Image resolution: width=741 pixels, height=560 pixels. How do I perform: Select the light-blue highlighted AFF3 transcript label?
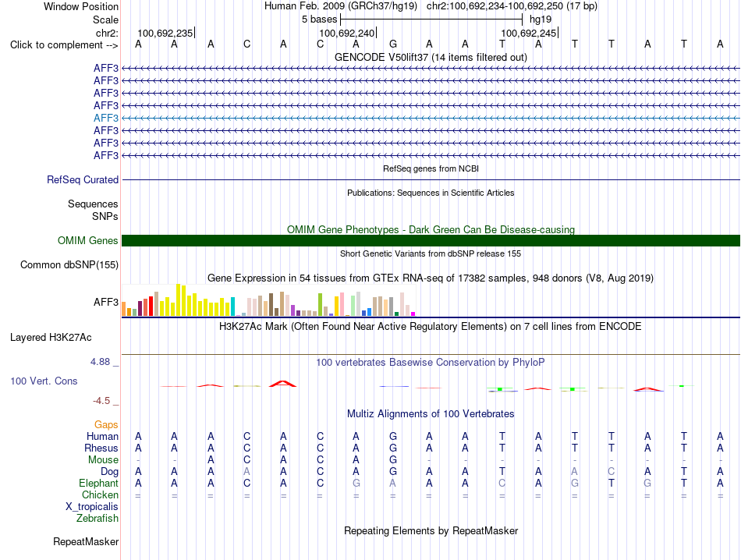coord(106,118)
